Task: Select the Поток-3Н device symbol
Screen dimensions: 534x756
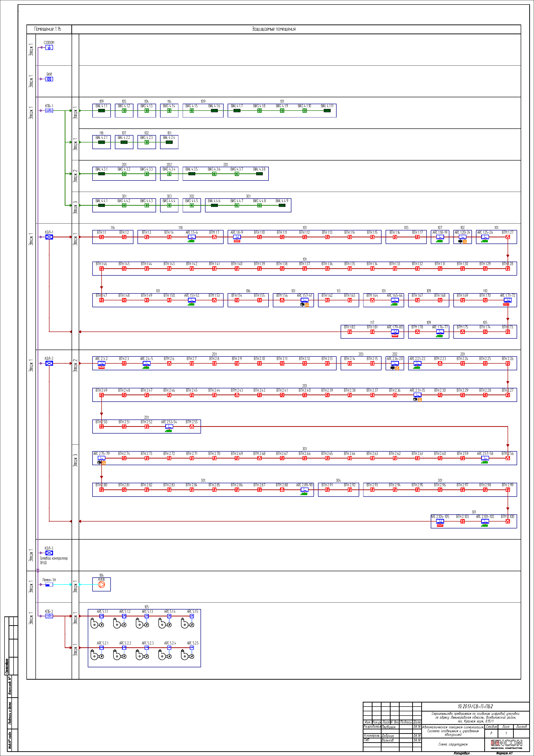Action: (49, 585)
